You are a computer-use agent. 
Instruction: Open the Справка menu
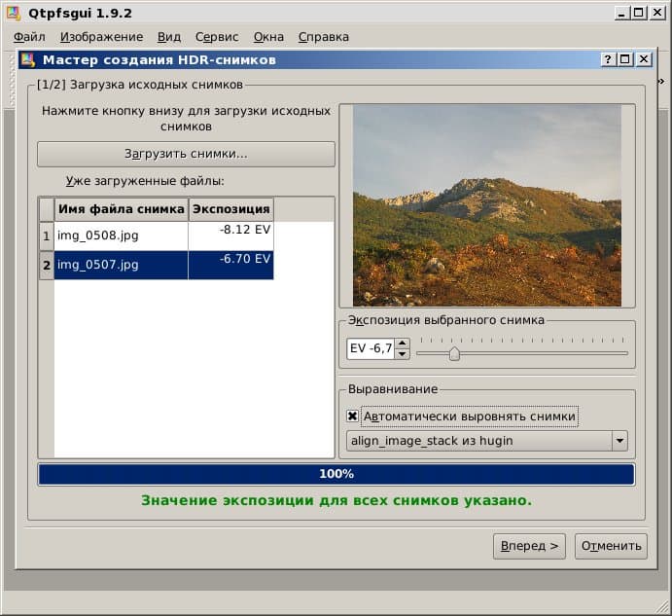point(324,37)
